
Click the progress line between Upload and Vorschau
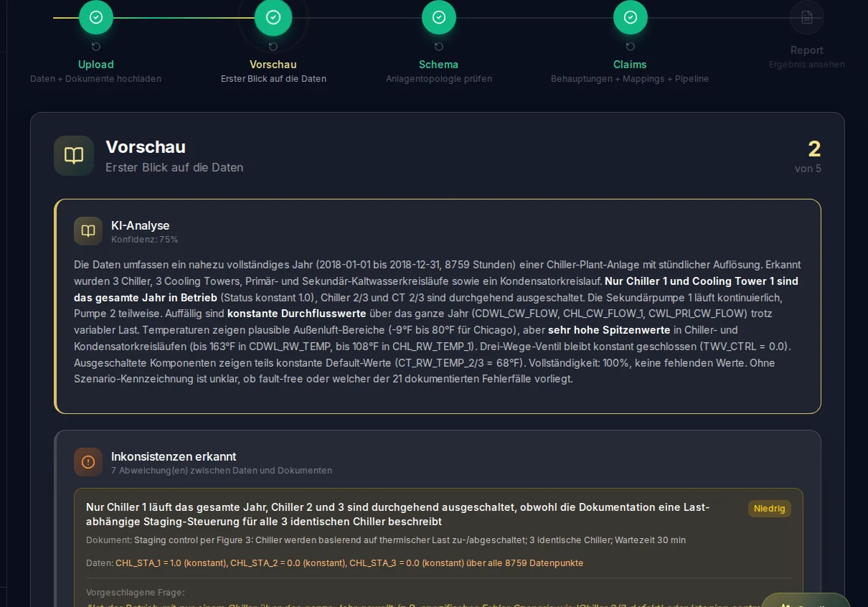(184, 17)
